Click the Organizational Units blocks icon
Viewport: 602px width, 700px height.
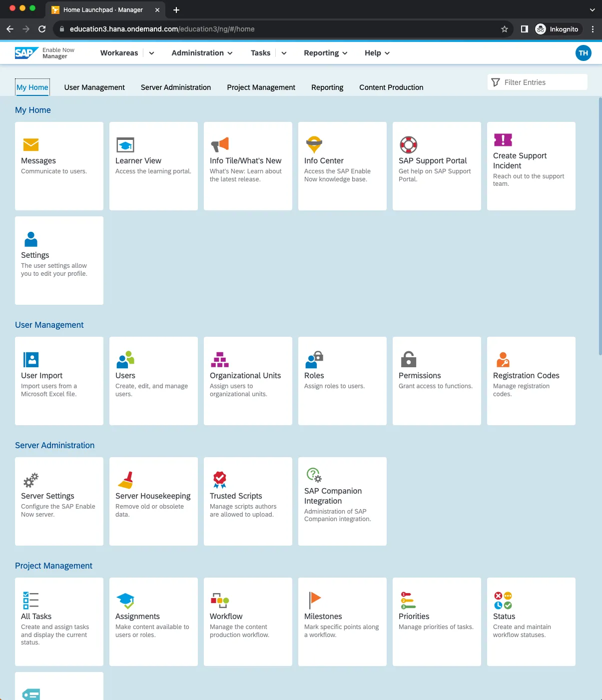point(220,360)
